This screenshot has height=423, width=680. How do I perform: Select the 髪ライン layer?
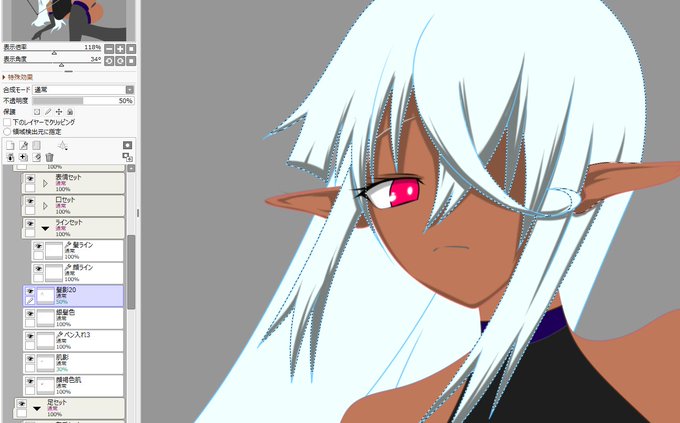point(78,251)
